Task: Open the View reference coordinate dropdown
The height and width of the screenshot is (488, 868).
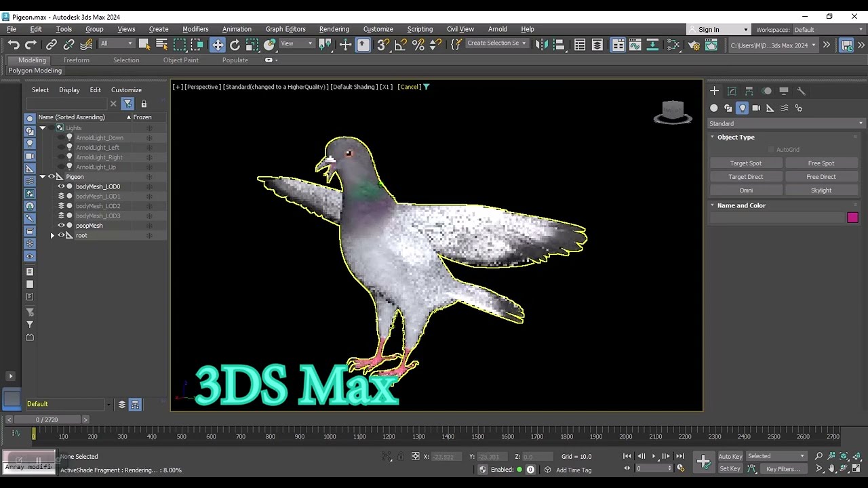Action: (x=296, y=44)
